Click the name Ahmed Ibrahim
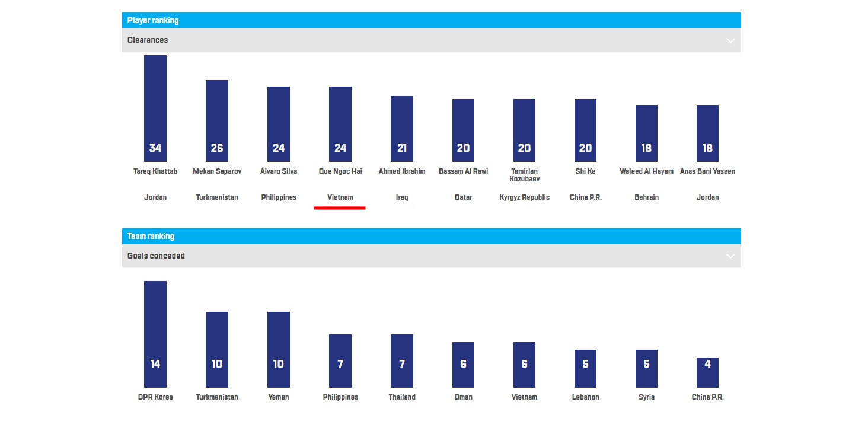The image size is (868, 434). pos(402,171)
